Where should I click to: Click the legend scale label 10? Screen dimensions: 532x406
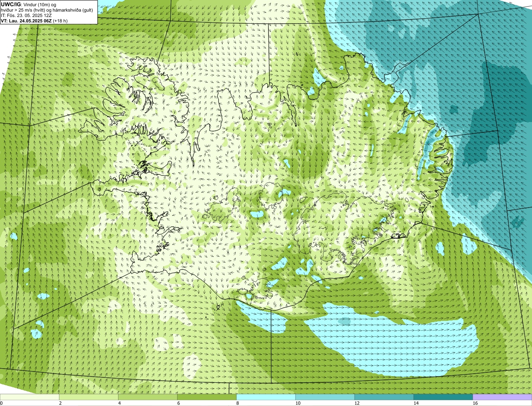tap(298, 403)
